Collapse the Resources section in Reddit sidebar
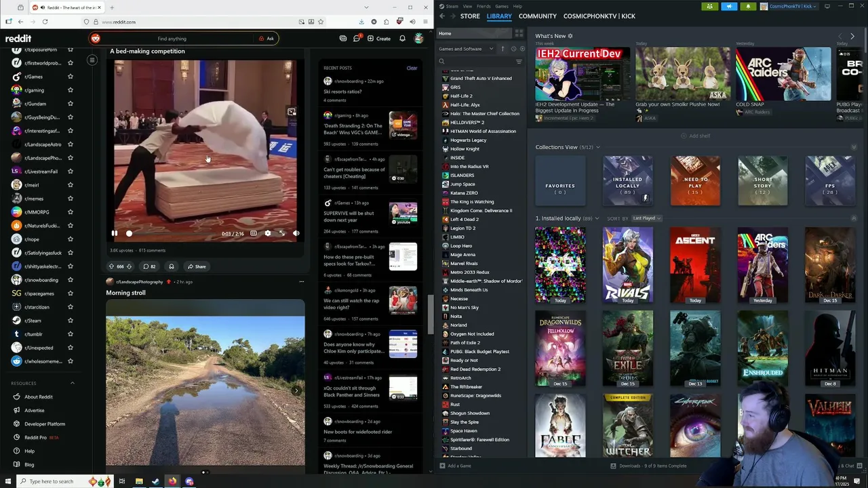868x488 pixels. click(73, 383)
